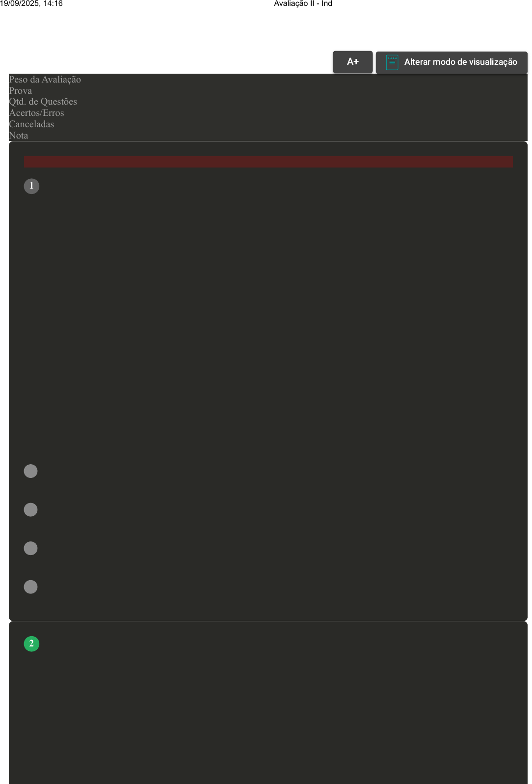This screenshot has width=532, height=784.
Task: Click the Acertos/Erros label
Action: 36,113
